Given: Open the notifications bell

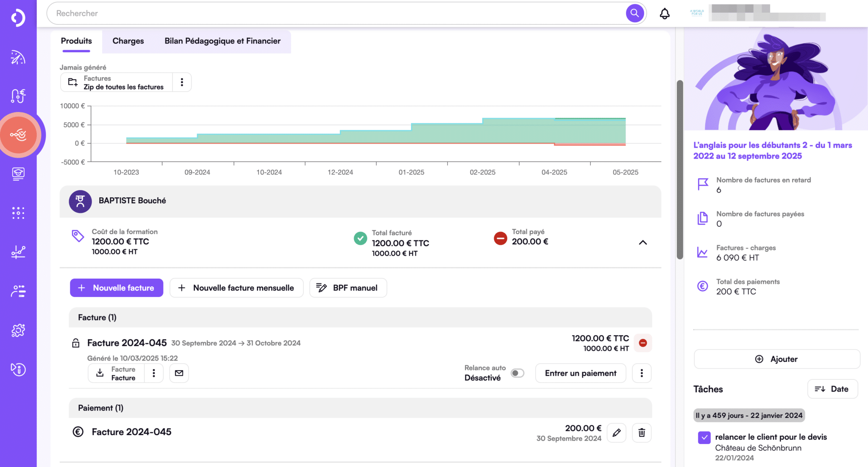Looking at the screenshot, I should (x=665, y=14).
